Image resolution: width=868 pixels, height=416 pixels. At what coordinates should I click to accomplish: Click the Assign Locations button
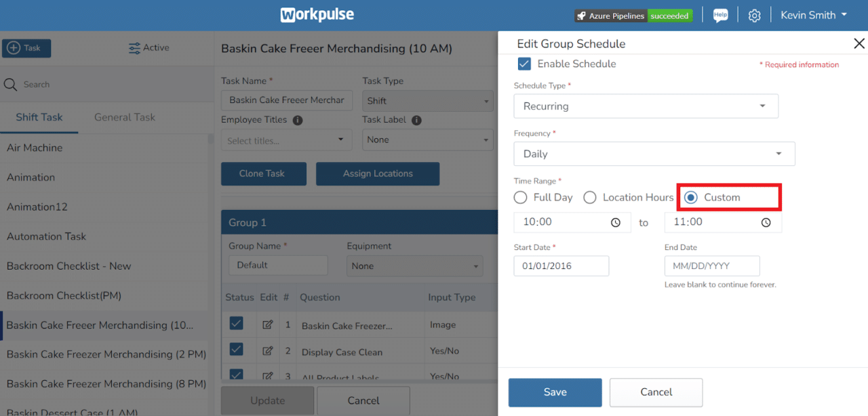[378, 173]
